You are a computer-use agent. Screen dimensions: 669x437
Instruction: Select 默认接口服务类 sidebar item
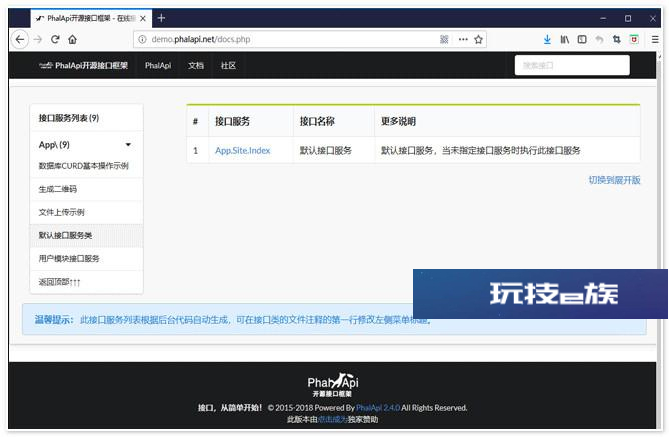pos(87,235)
